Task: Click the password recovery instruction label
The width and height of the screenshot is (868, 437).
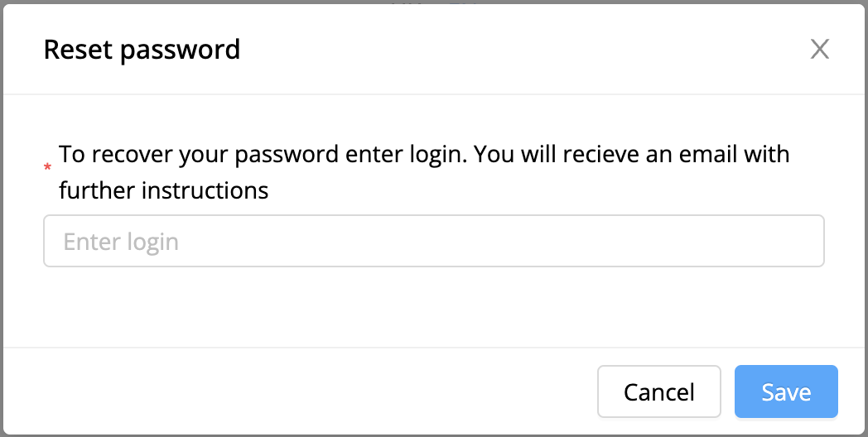Action: (x=424, y=172)
